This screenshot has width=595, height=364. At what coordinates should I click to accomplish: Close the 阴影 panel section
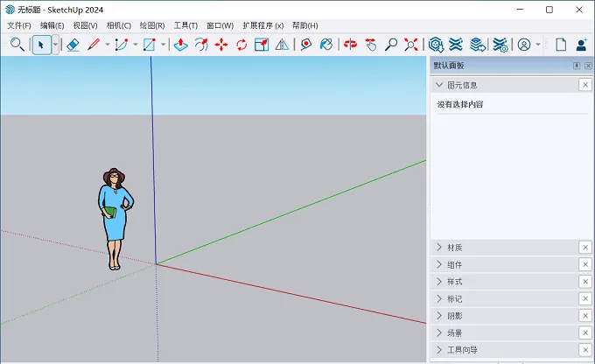(x=585, y=316)
